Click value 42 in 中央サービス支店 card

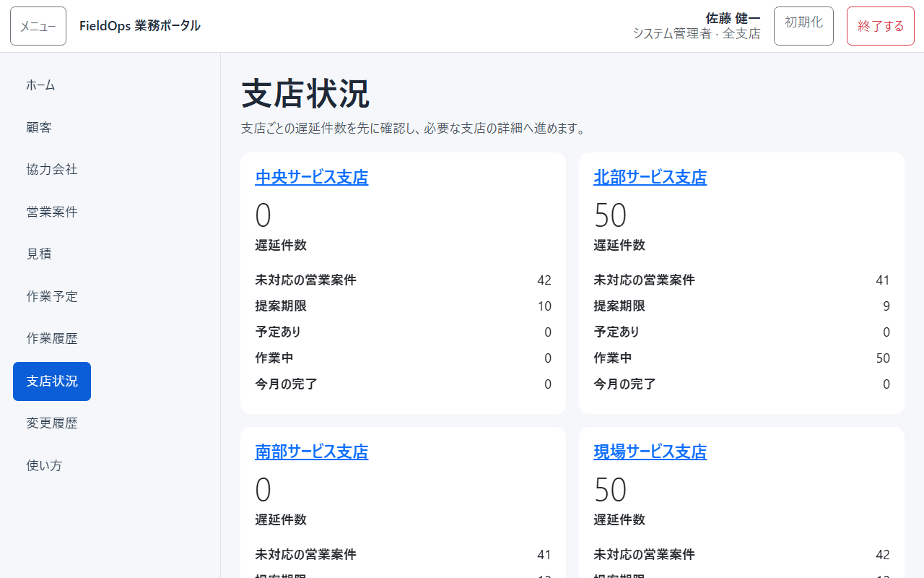(544, 280)
